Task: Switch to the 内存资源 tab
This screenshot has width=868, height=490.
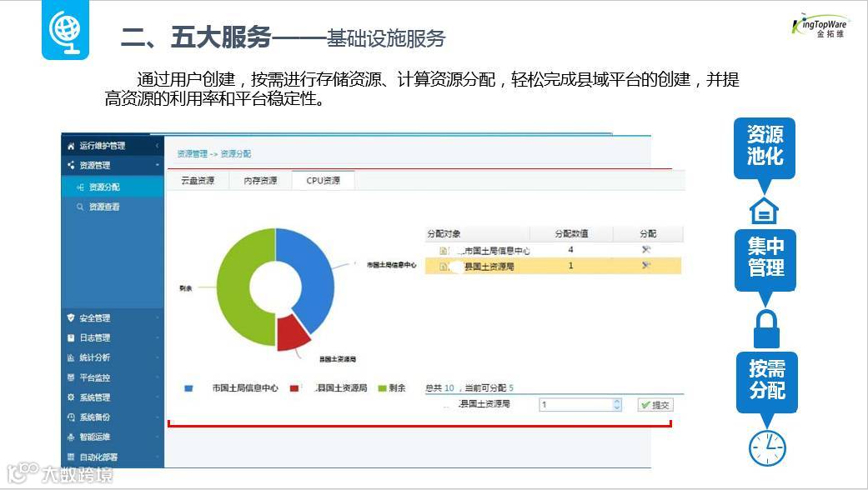Action: (260, 180)
